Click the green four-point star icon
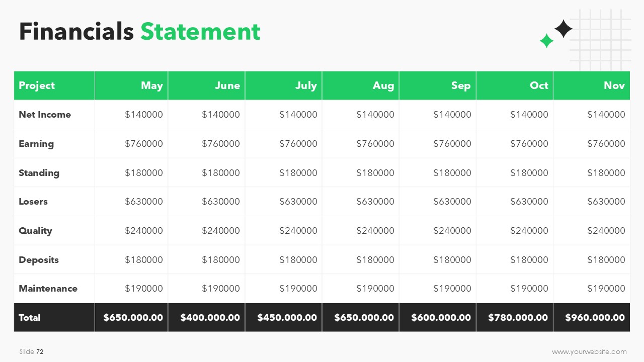This screenshot has height=362, width=644. click(x=546, y=41)
